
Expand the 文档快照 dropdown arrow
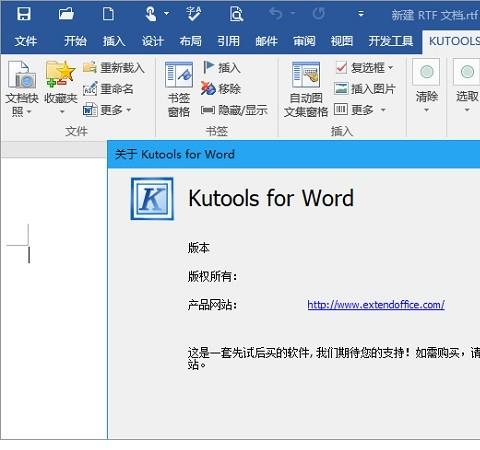29,112
